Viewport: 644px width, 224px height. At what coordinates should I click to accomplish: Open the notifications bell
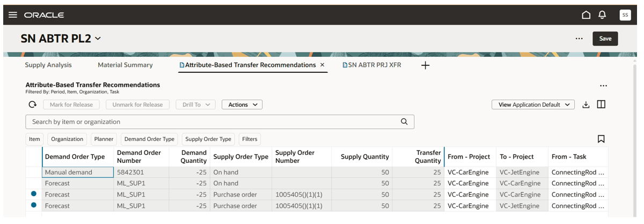pyautogui.click(x=602, y=15)
